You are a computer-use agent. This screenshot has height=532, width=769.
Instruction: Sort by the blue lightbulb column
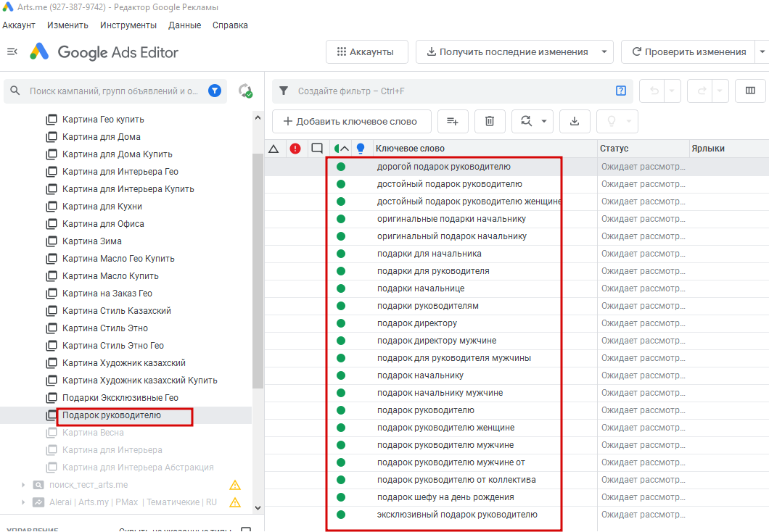(361, 149)
